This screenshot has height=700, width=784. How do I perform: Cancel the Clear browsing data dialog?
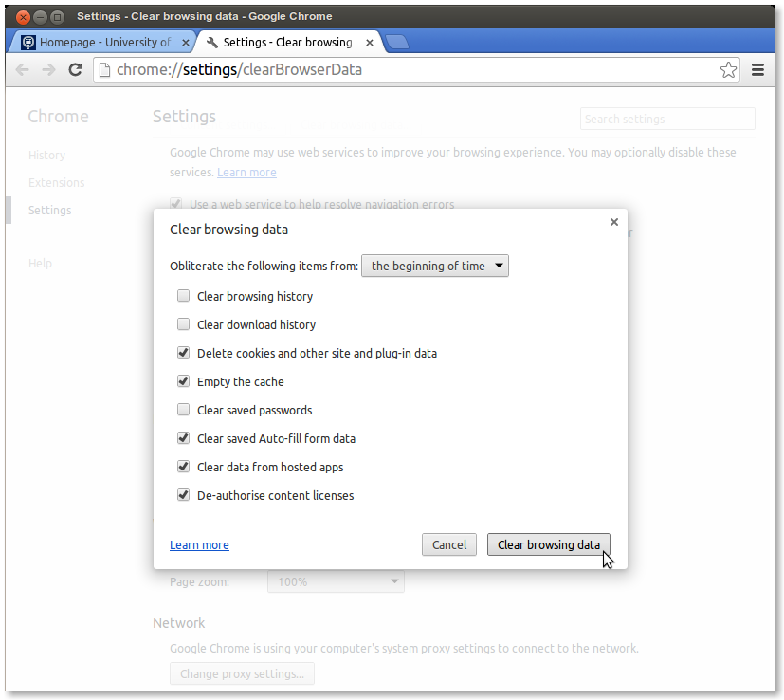click(x=449, y=544)
